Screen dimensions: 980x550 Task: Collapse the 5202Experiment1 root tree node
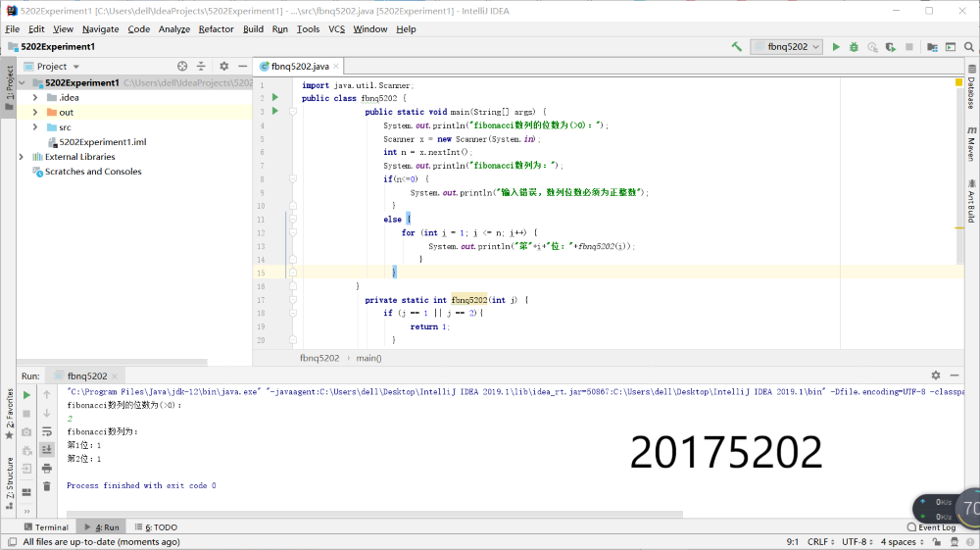pyautogui.click(x=22, y=82)
